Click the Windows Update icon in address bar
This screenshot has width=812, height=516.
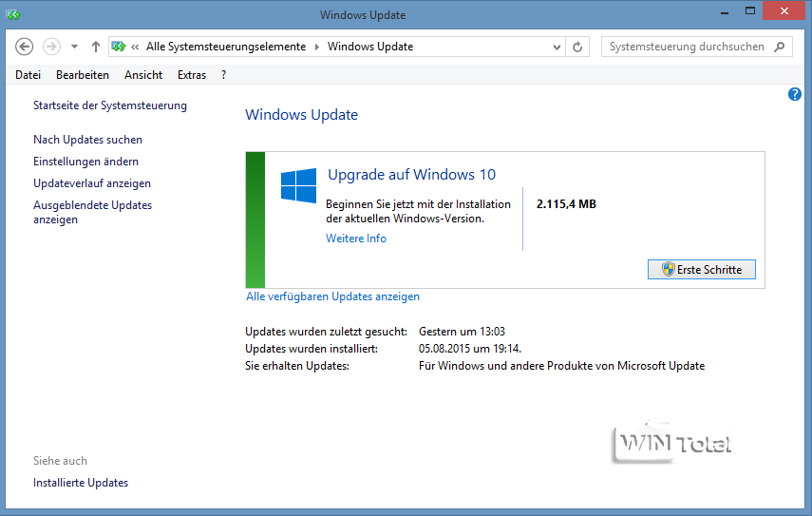click(119, 47)
